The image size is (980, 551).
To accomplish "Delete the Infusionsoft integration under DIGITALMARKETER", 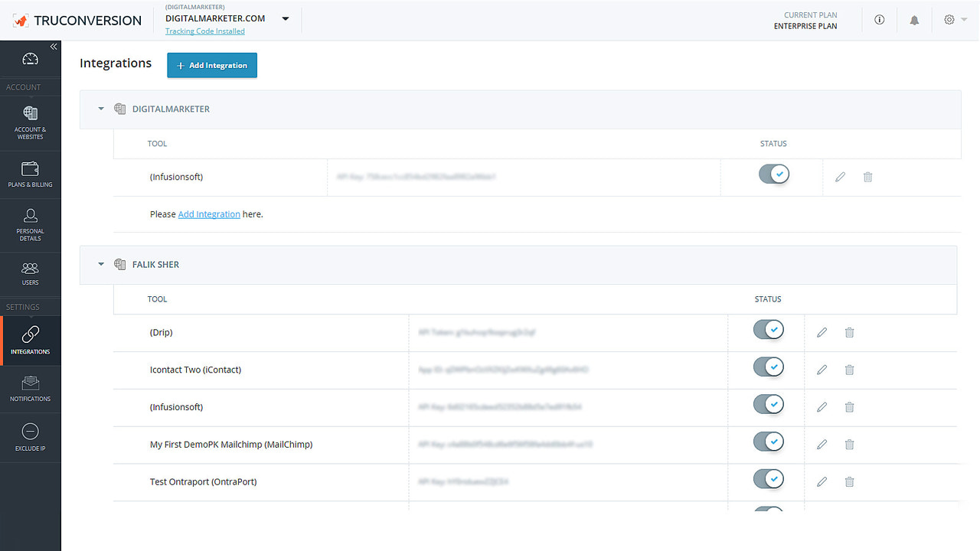I will click(x=867, y=177).
